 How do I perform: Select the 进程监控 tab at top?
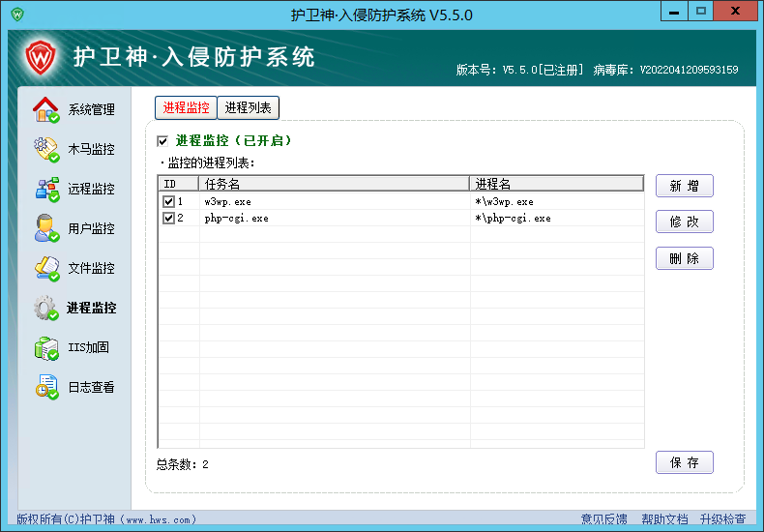(186, 107)
